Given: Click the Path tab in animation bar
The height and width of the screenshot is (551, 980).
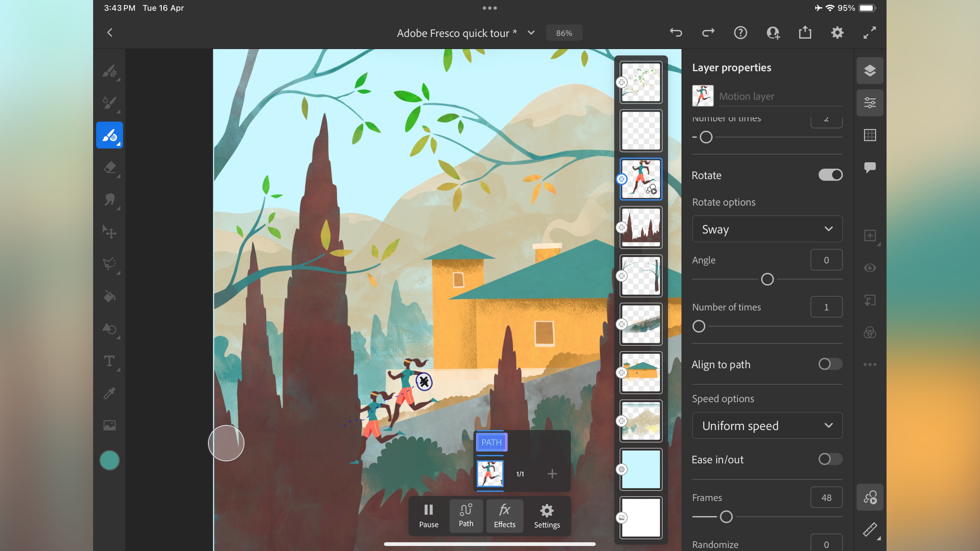Looking at the screenshot, I should (x=466, y=515).
